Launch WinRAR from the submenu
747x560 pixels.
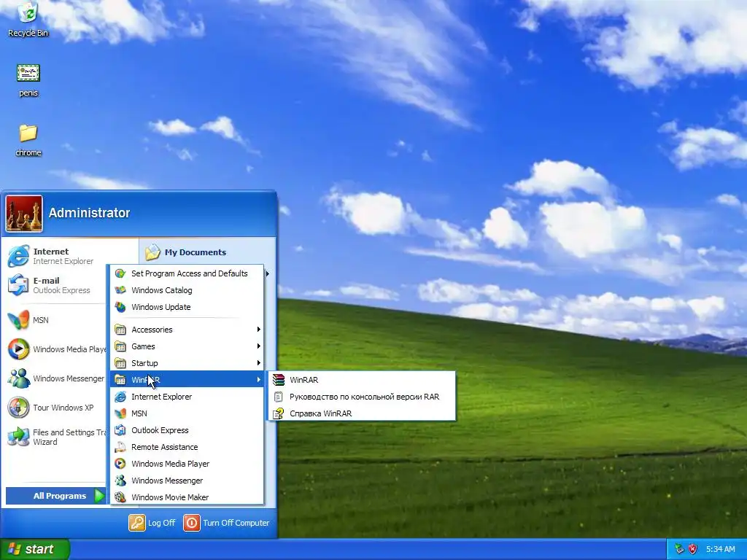pos(362,379)
